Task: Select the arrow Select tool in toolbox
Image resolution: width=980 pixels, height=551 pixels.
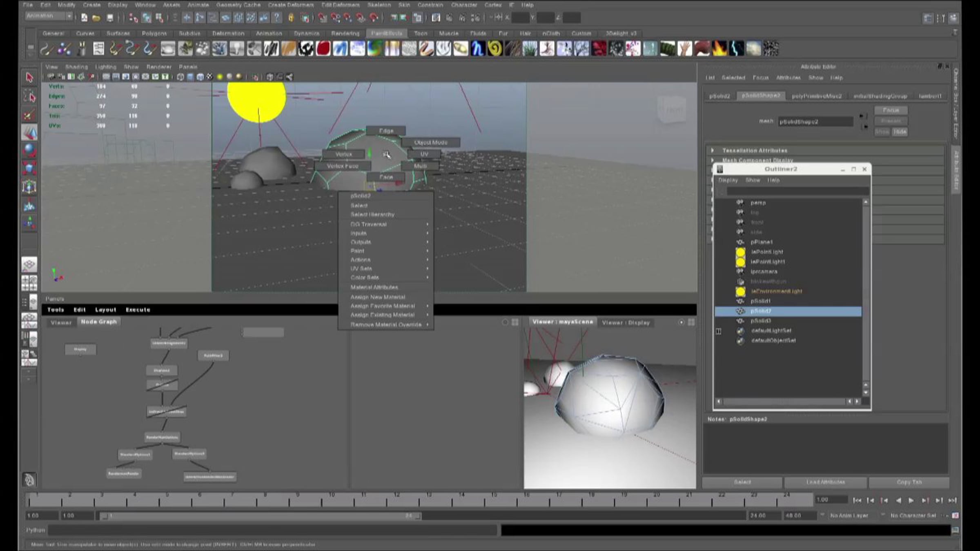Action: [x=29, y=78]
